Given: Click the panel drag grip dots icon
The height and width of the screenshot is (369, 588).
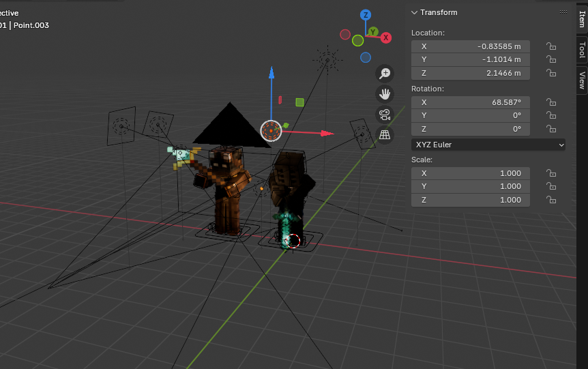Looking at the screenshot, I should pyautogui.click(x=563, y=12).
